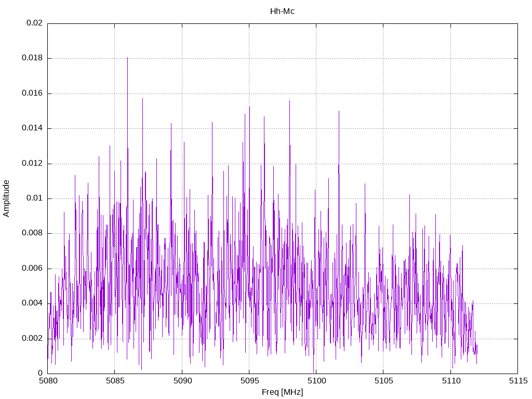Click the 0 y-axis tick label

pos(41,373)
